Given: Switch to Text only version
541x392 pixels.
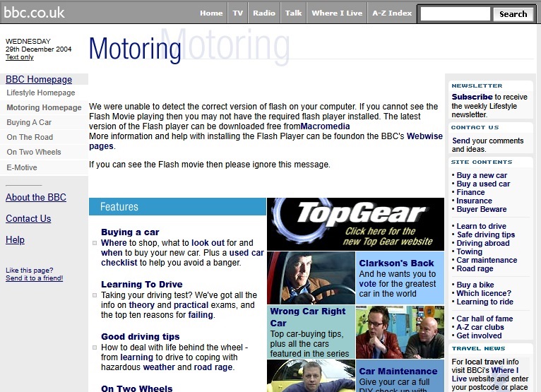Looking at the screenshot, I should 19,57.
